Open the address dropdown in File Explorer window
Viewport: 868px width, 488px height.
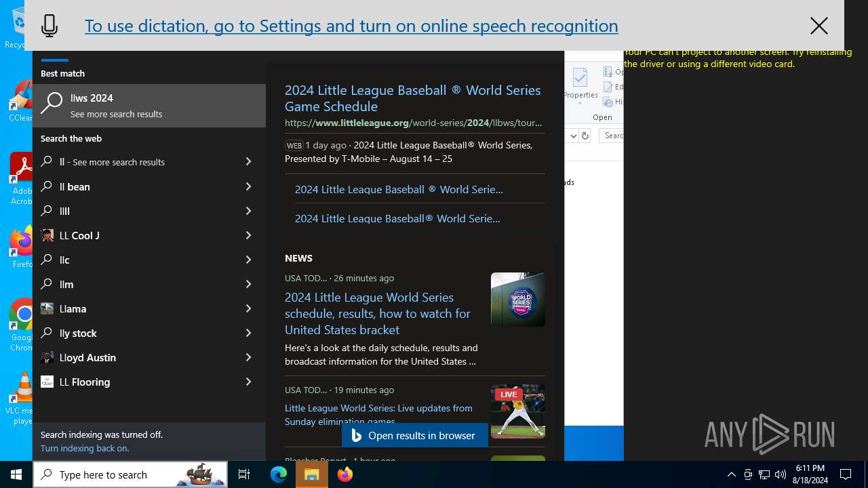pos(573,136)
